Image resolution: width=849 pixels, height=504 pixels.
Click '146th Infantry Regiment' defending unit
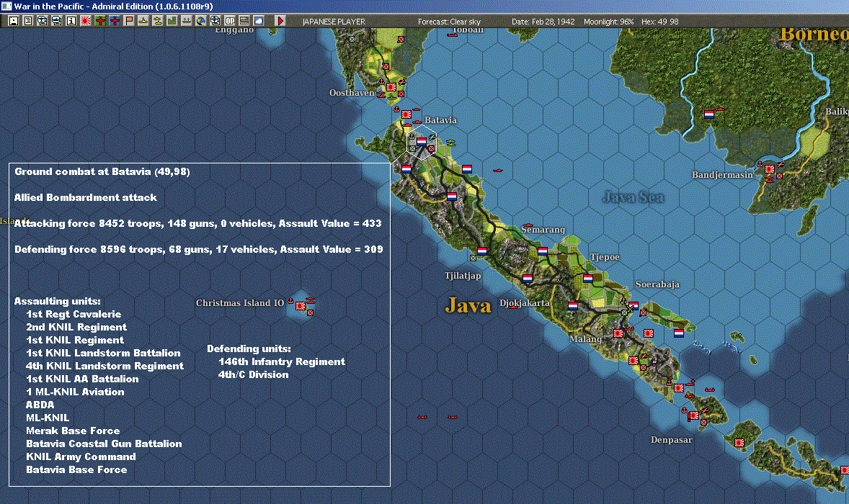click(282, 361)
